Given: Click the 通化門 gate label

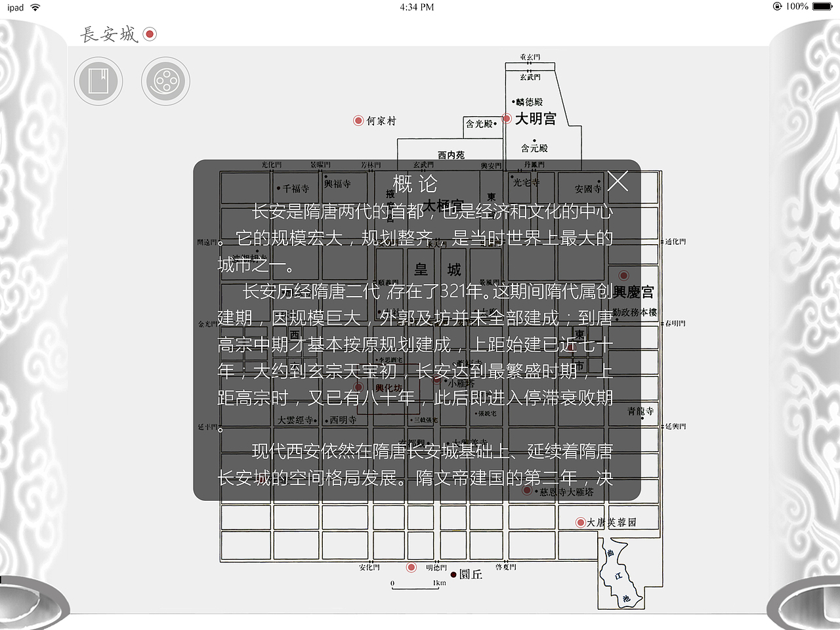Looking at the screenshot, I should click(675, 241).
